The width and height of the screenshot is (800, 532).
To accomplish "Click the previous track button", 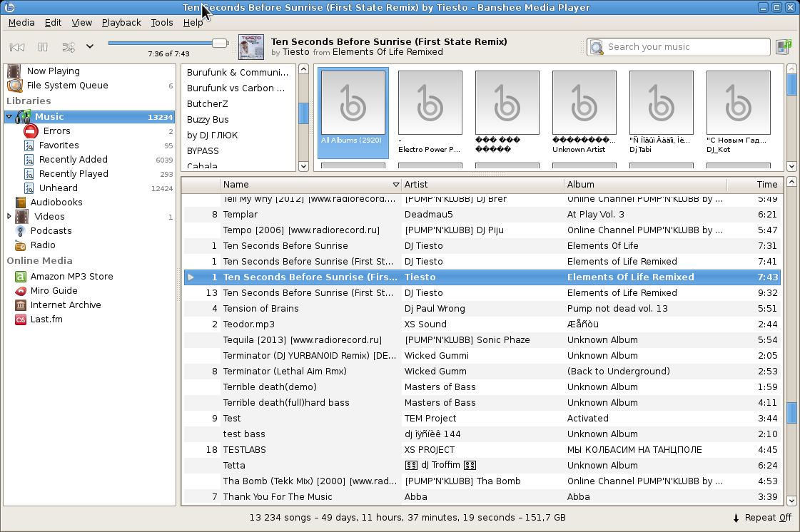I will (x=17, y=47).
